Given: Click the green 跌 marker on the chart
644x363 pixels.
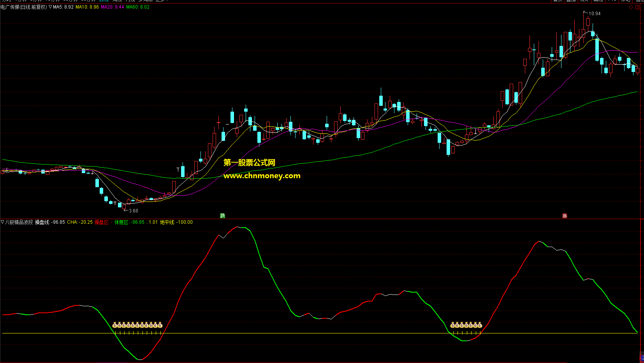Looking at the screenshot, I should [223, 216].
